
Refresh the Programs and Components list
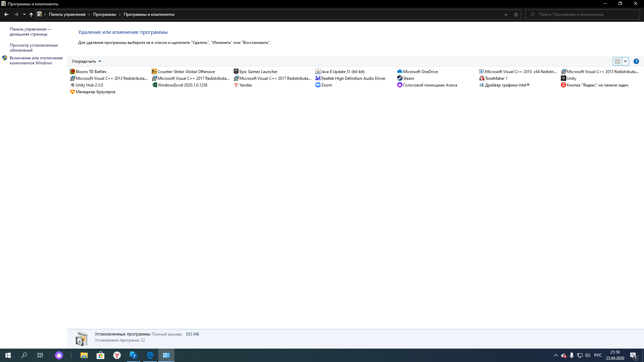[516, 14]
